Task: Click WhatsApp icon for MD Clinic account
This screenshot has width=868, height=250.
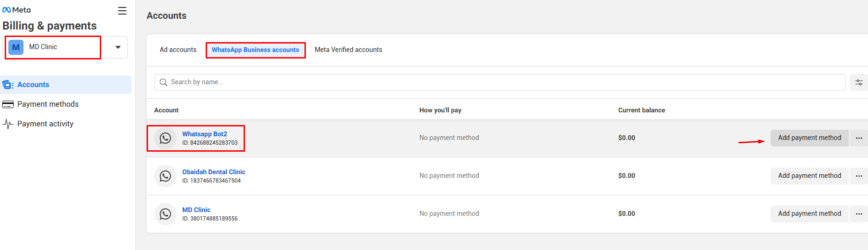Action: (x=165, y=214)
